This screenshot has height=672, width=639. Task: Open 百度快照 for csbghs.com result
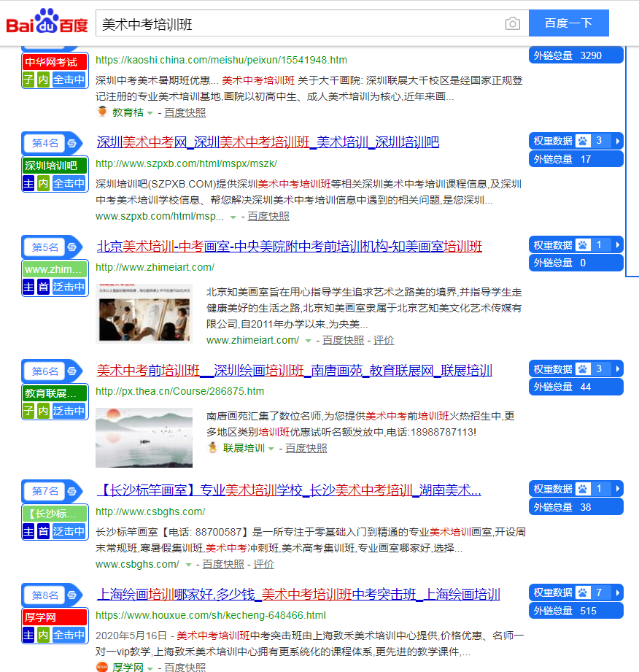[223, 564]
